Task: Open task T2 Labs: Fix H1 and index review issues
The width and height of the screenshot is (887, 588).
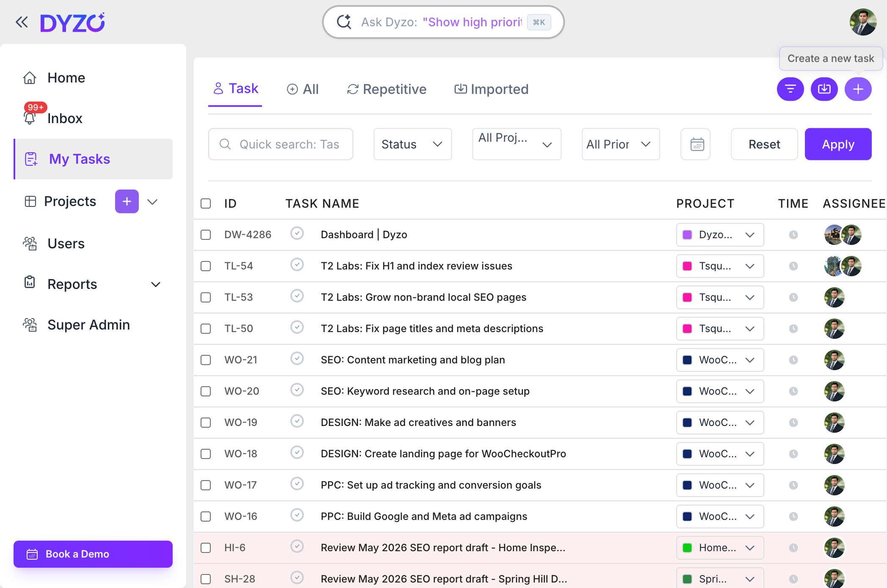Action: pyautogui.click(x=416, y=266)
